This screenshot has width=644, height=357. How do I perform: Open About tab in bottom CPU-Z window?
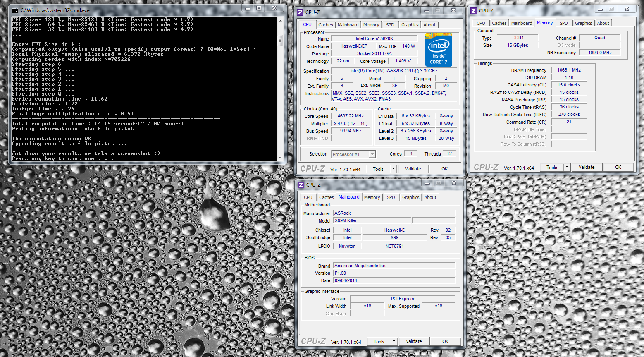click(430, 197)
